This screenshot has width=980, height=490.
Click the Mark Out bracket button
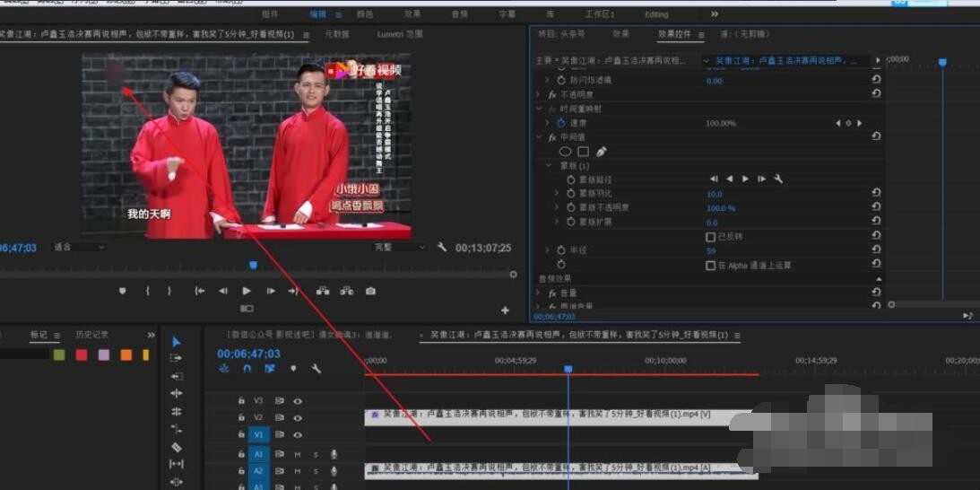click(x=169, y=291)
